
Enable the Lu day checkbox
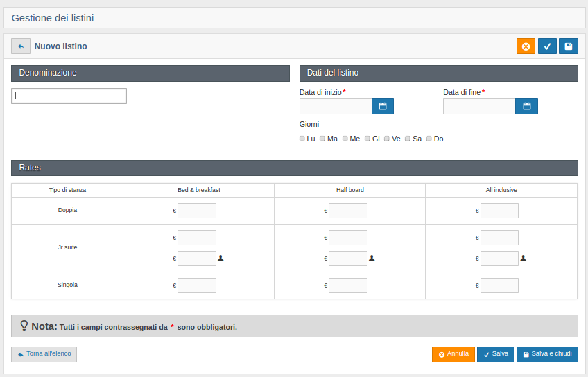(x=302, y=139)
